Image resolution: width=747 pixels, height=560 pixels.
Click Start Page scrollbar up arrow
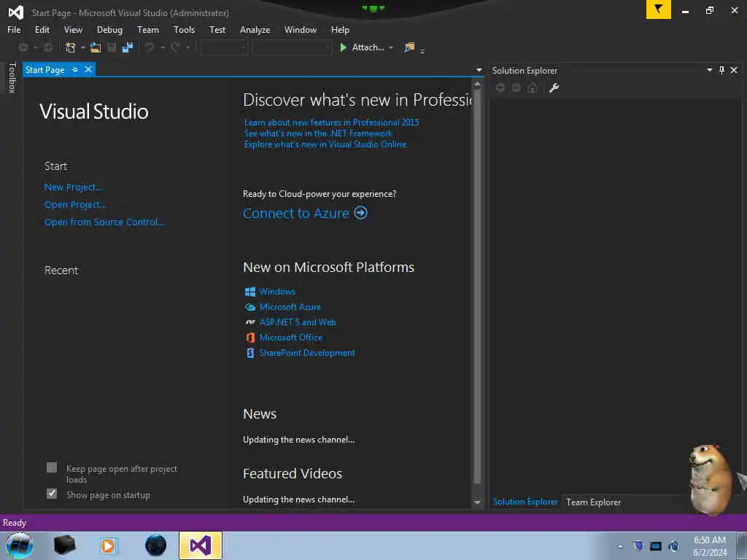click(477, 85)
